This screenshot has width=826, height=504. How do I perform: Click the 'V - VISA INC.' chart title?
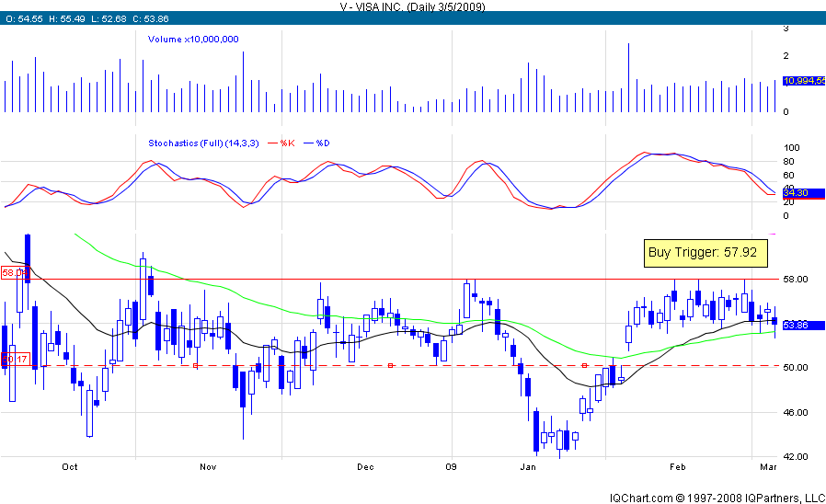412,6
